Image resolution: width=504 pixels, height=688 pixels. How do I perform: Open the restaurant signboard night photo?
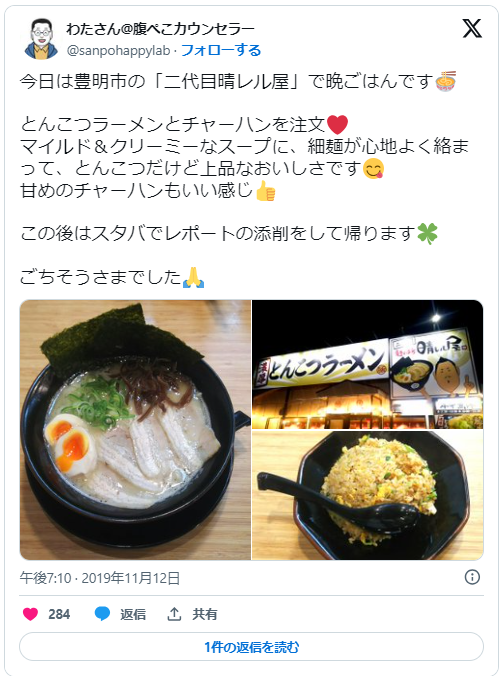point(368,364)
